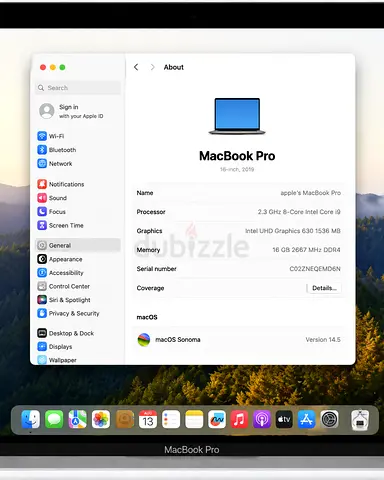Select Accessibility in the sidebar
The width and height of the screenshot is (384, 480).
pyautogui.click(x=60, y=273)
